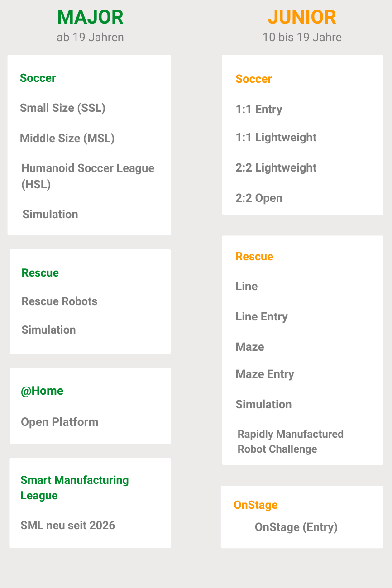Screen dimensions: 392x588
Task: Open the Junior 1:1 Entry league
Action: 259,110
